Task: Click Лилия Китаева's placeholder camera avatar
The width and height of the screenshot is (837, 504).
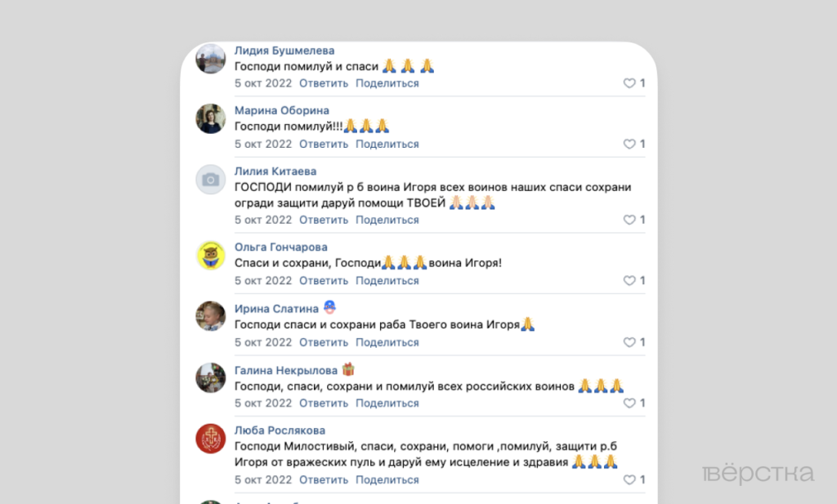Action: click(x=211, y=180)
